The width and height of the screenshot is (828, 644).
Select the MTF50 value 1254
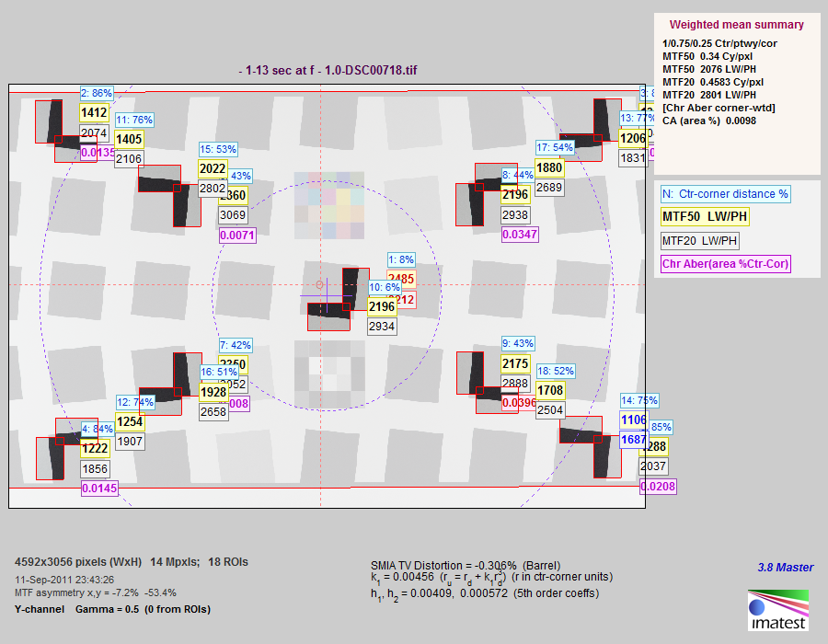[130, 421]
